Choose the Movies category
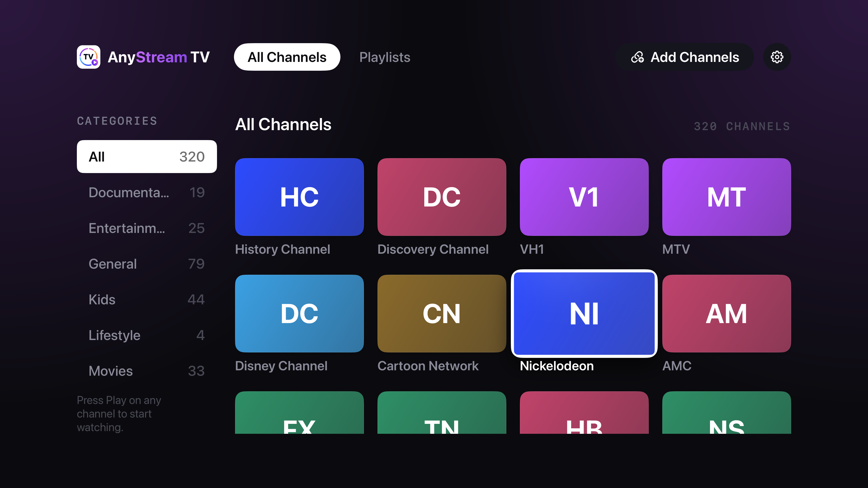 (146, 371)
